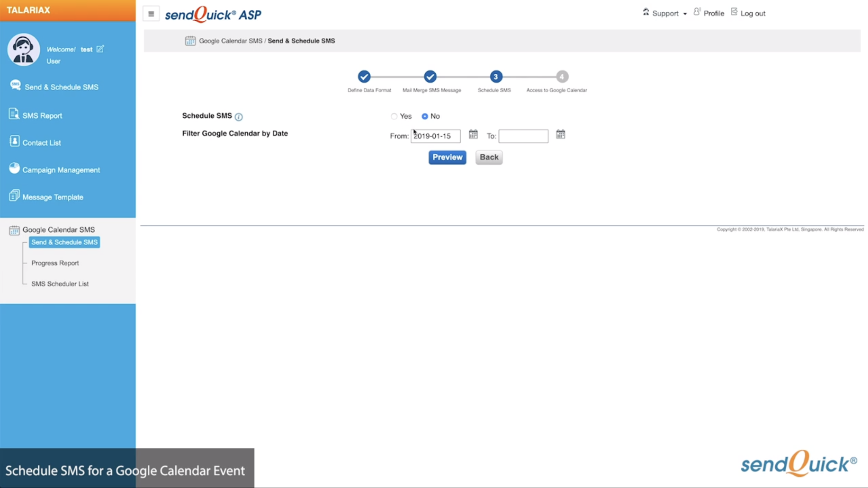Click the user avatar picture

point(24,50)
